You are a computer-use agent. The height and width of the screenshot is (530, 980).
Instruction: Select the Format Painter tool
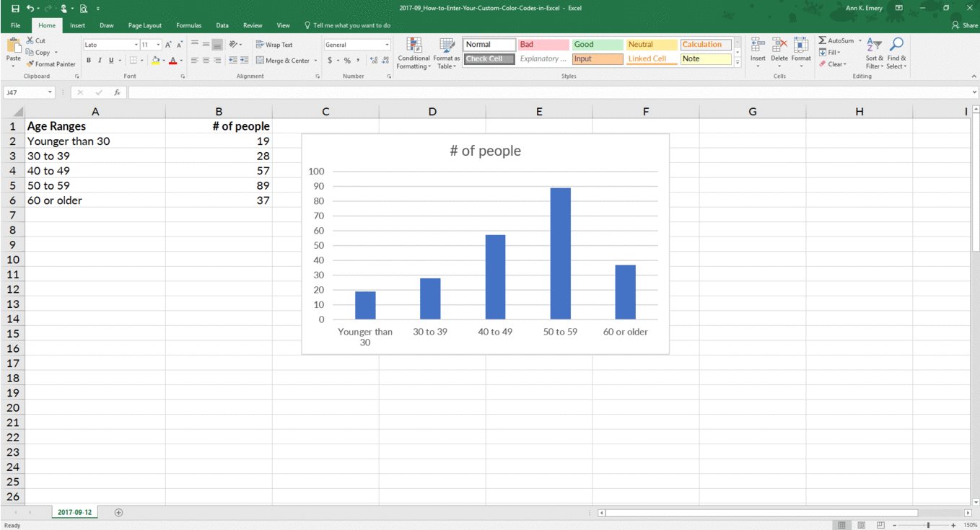pyautogui.click(x=51, y=63)
